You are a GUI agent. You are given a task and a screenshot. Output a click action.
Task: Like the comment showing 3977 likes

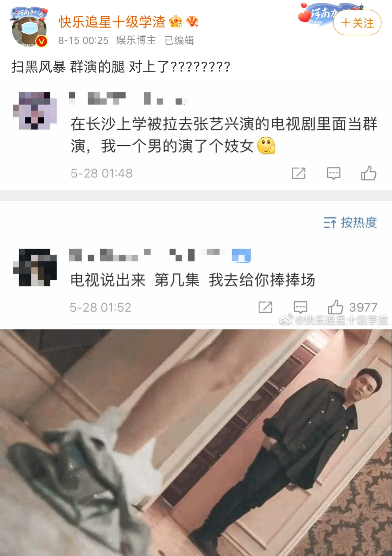(x=336, y=307)
